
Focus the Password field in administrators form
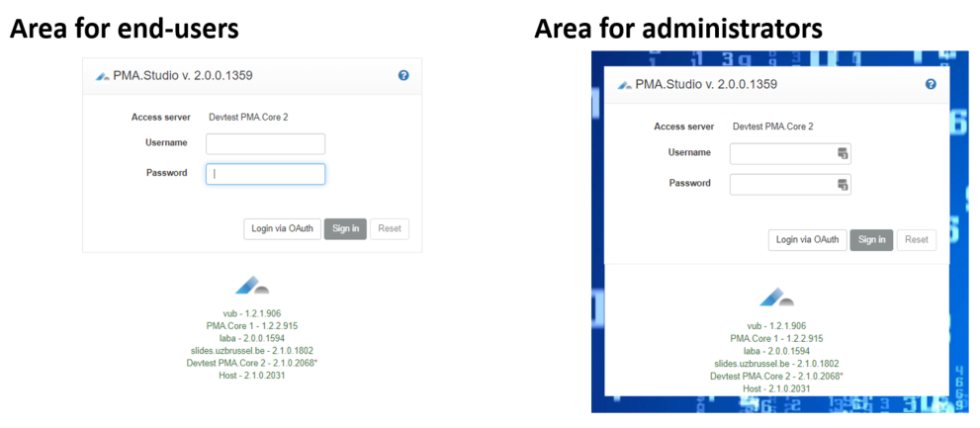[783, 185]
